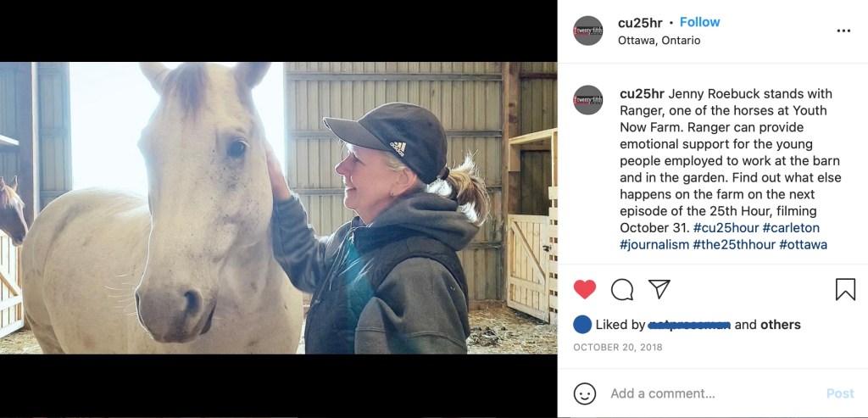Open the #journalism hashtag
This screenshot has width=868, height=418.
(654, 245)
